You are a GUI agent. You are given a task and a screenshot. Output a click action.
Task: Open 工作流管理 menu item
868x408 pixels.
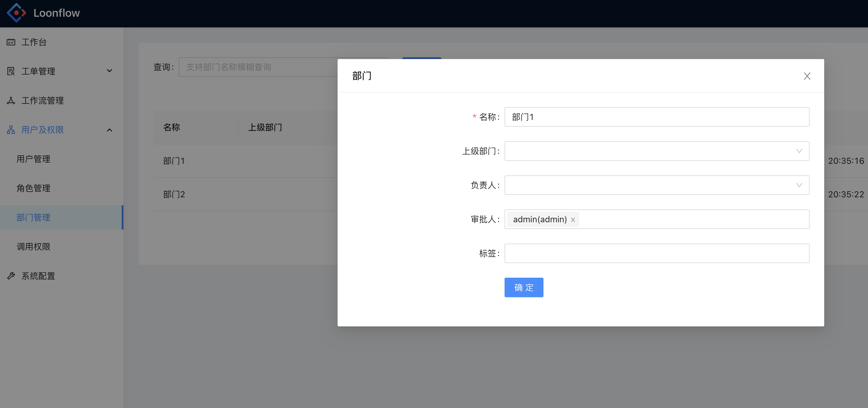(62, 100)
